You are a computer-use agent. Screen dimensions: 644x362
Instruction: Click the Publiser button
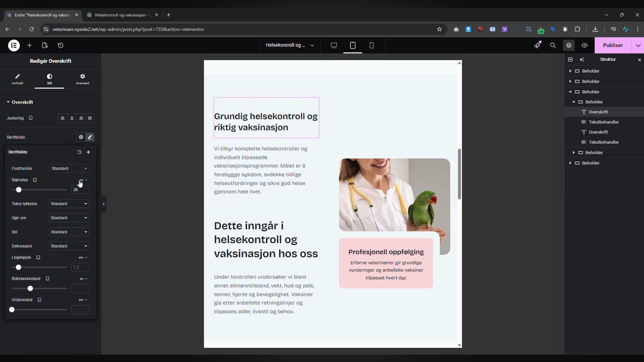click(613, 45)
